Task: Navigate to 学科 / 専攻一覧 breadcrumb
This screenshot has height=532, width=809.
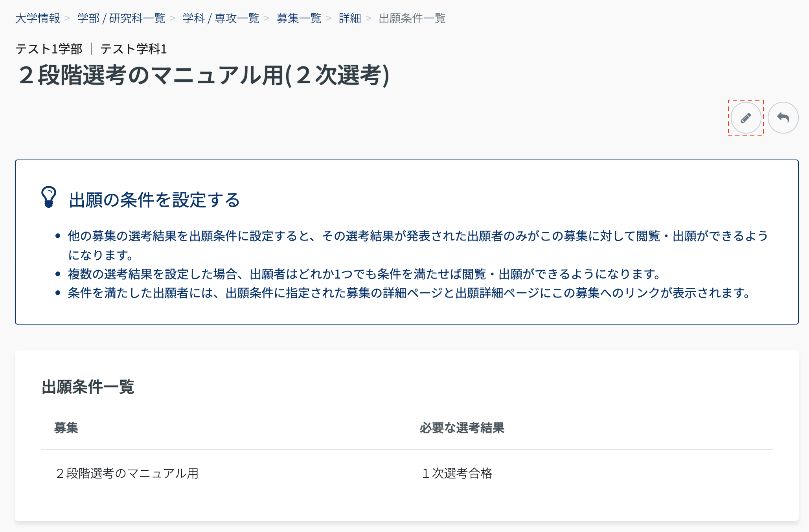Action: pyautogui.click(x=221, y=18)
